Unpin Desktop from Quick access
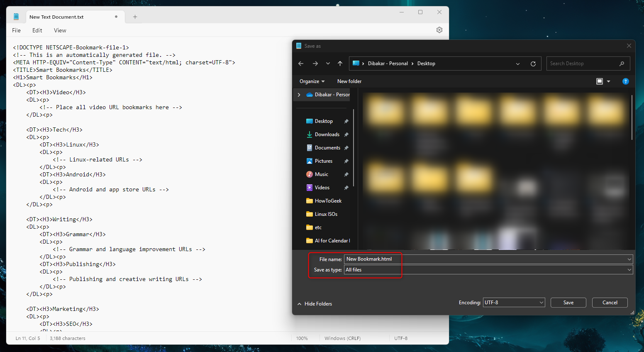The height and width of the screenshot is (352, 644). [x=346, y=121]
